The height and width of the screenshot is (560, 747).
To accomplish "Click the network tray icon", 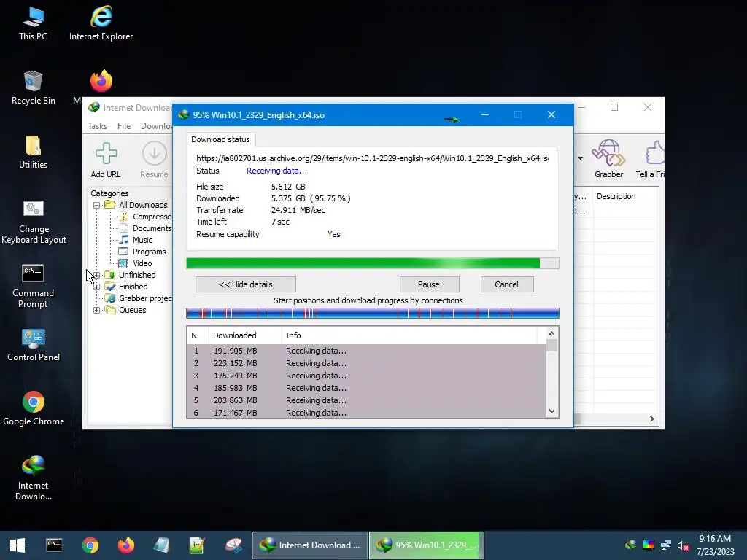I will coord(666,545).
